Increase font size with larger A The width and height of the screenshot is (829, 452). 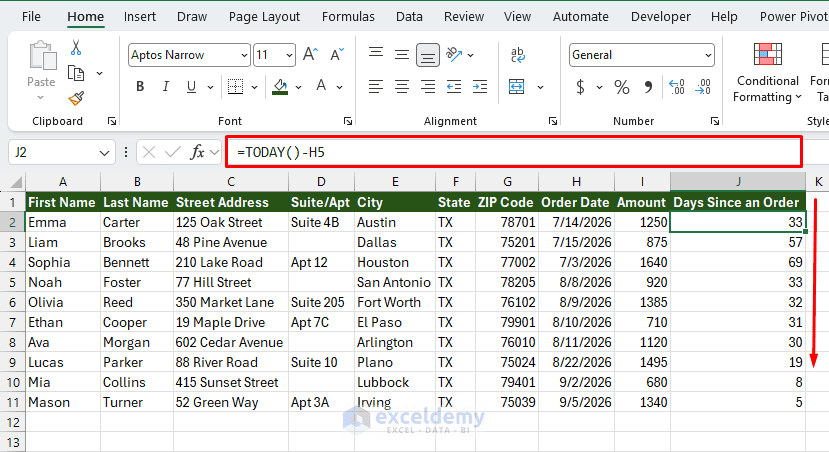click(x=310, y=54)
